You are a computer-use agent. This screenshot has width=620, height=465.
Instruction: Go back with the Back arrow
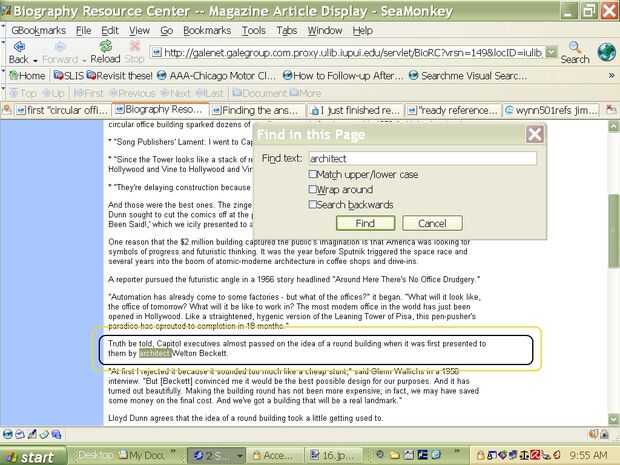tap(19, 53)
